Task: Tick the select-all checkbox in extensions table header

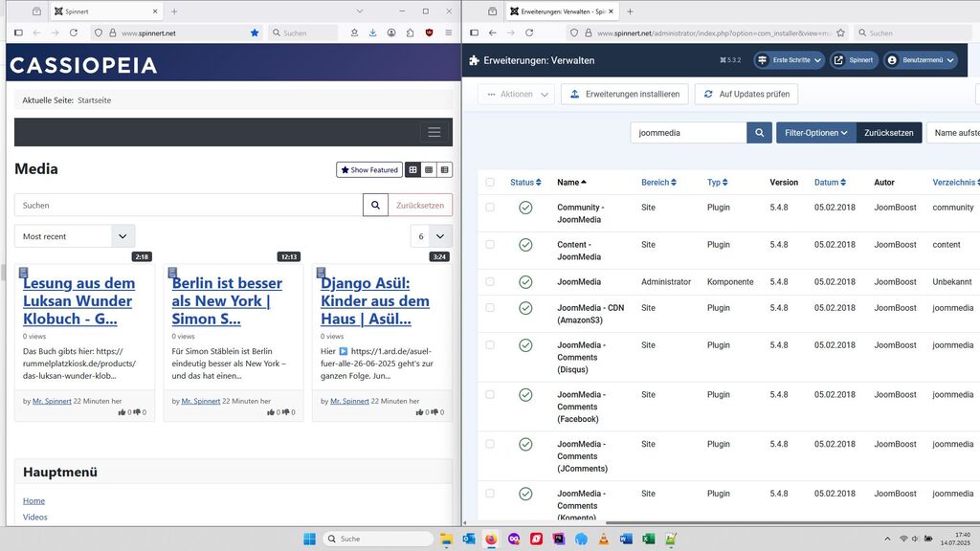Action: (490, 183)
